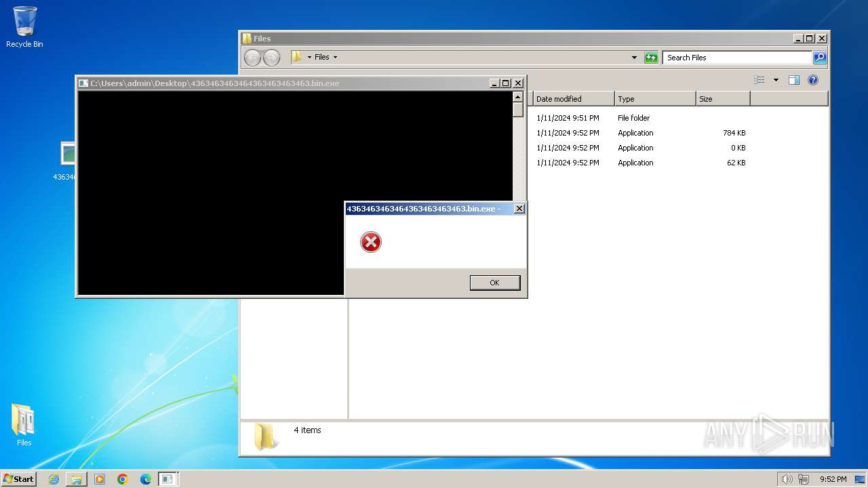The height and width of the screenshot is (488, 868).
Task: Click the 9:52 PM clock
Action: 833,479
